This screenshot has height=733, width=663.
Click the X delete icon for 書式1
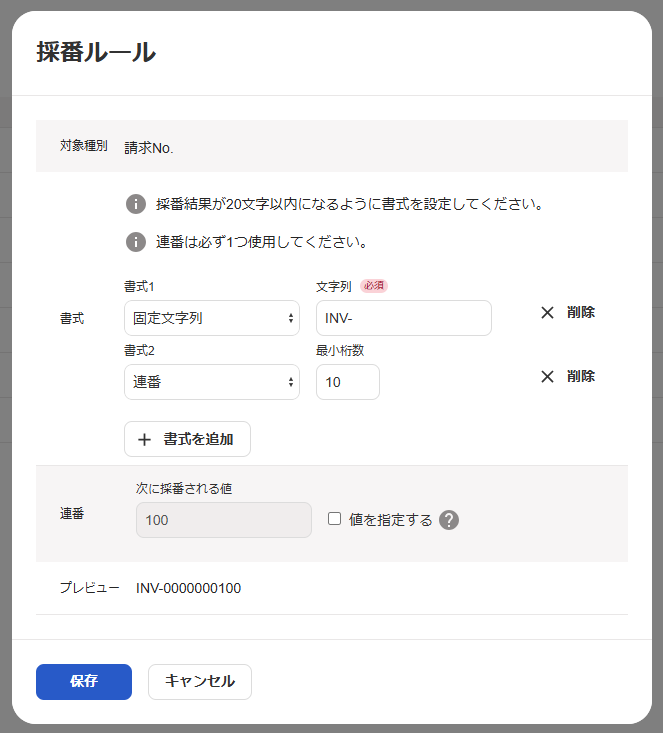click(x=547, y=312)
